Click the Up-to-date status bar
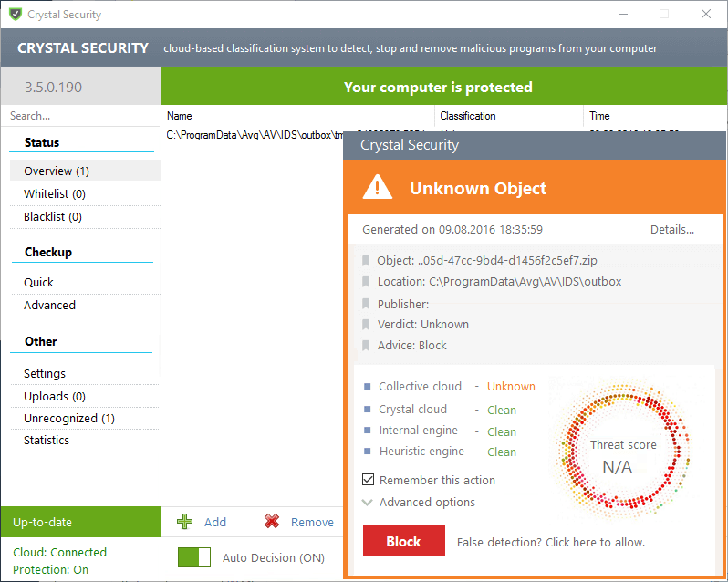 coord(81,522)
